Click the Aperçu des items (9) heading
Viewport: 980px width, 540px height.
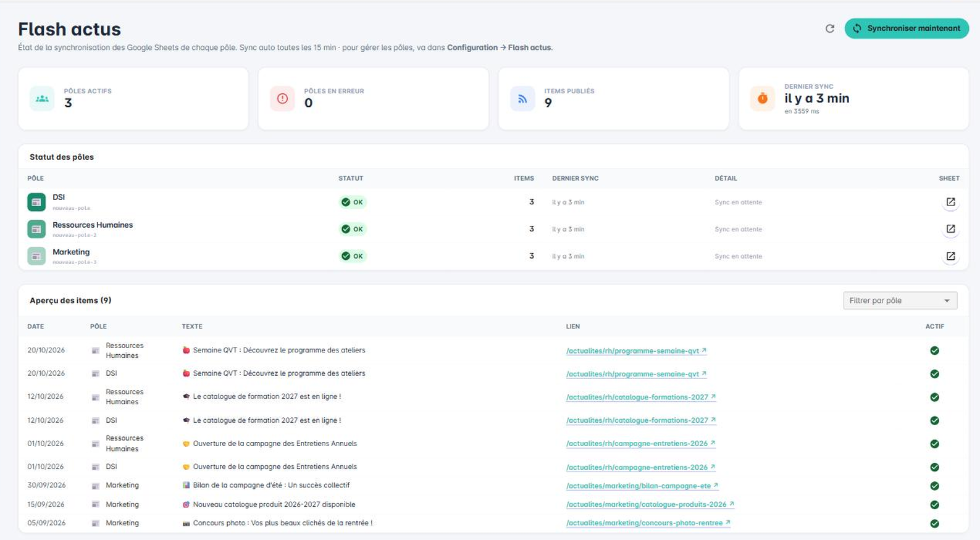[70, 301]
